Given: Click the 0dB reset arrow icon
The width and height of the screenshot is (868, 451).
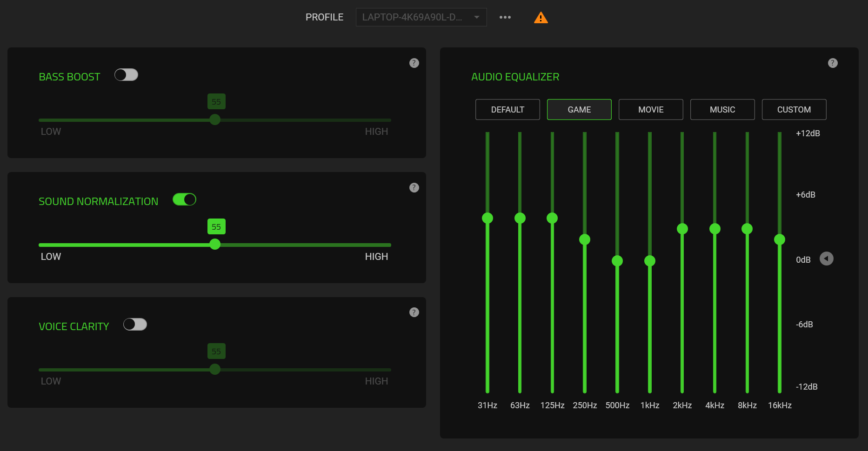Looking at the screenshot, I should [x=826, y=259].
